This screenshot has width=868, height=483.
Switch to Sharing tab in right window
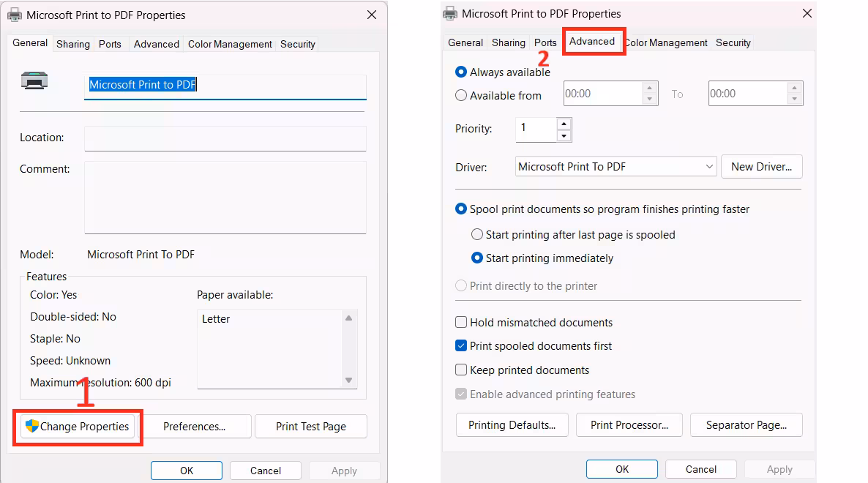509,42
